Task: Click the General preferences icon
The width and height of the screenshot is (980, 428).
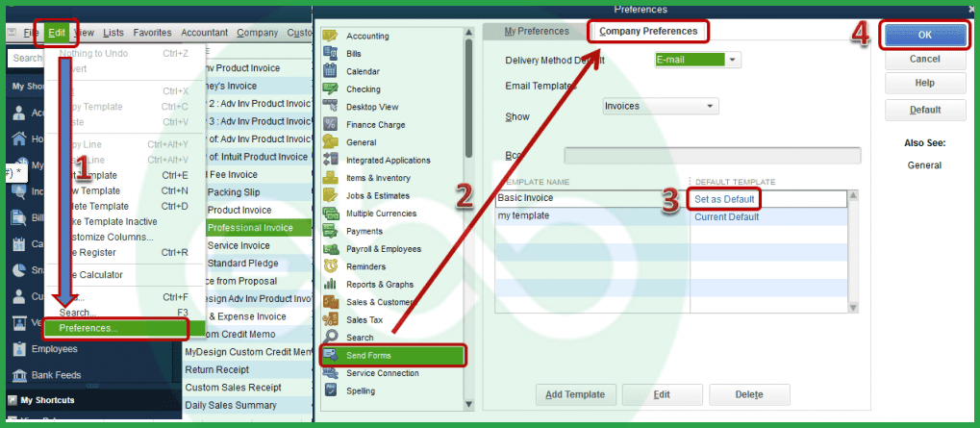Action: [330, 141]
